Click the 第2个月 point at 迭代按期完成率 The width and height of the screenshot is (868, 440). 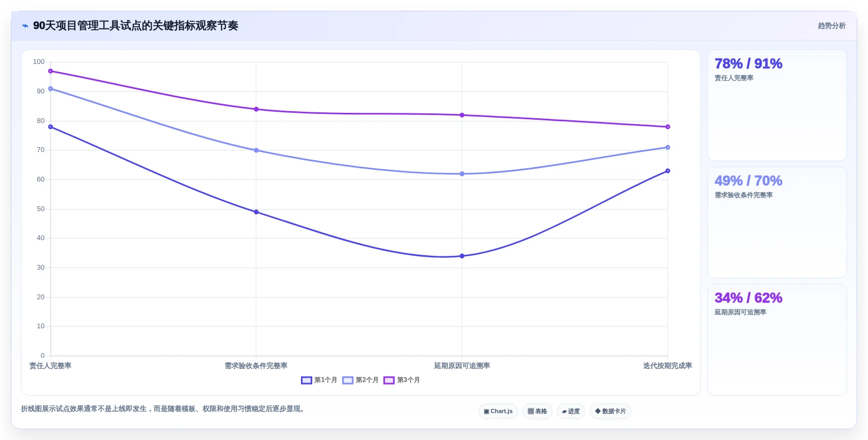tap(668, 147)
